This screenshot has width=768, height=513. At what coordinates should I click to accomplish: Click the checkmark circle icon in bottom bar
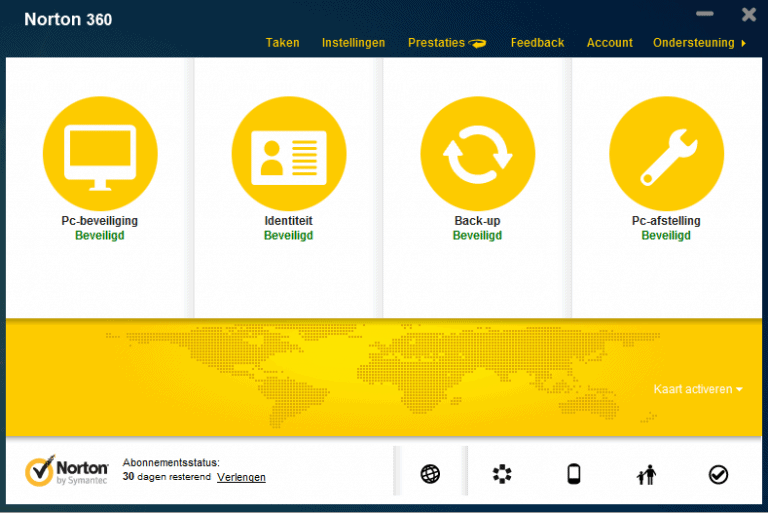point(718,474)
